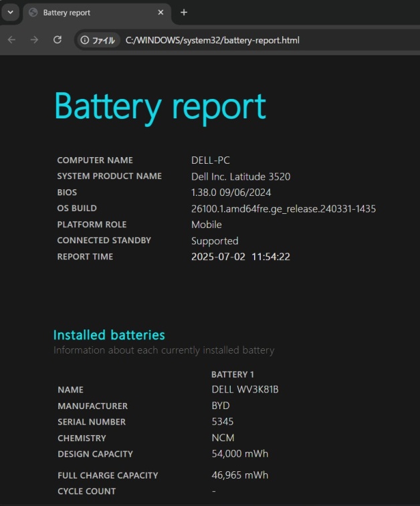Viewport: 420px width, 506px height.
Task: Click the PLATFORM ROLE label
Action: coord(92,225)
